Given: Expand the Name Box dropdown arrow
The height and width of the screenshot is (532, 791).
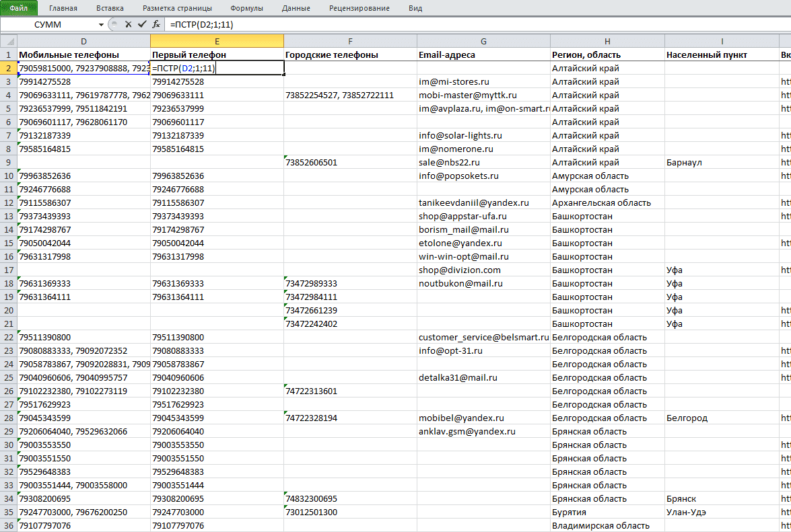Looking at the screenshot, I should coord(101,25).
